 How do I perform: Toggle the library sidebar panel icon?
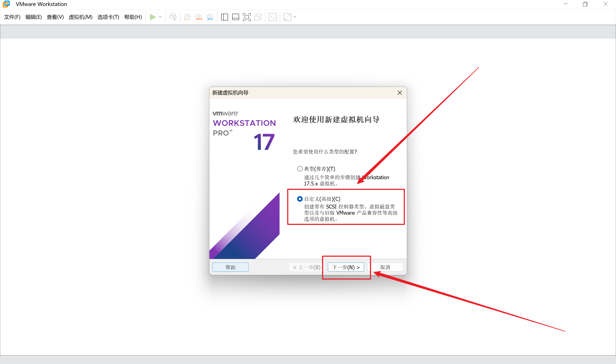(224, 17)
